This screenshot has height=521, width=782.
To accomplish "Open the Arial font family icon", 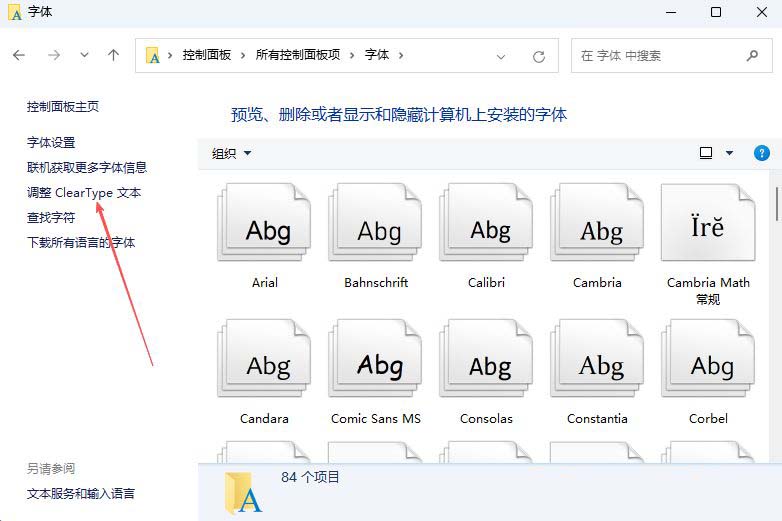I will point(264,222).
